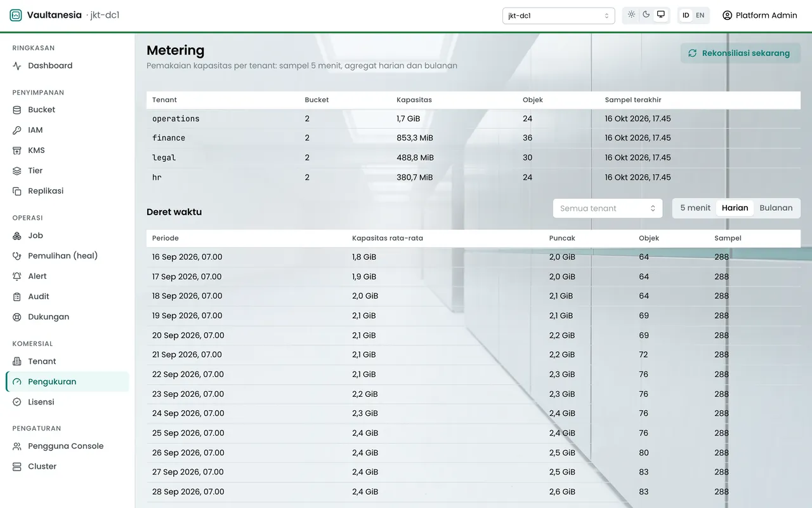812x508 pixels.
Task: Click the IAM key icon
Action: coord(17,130)
